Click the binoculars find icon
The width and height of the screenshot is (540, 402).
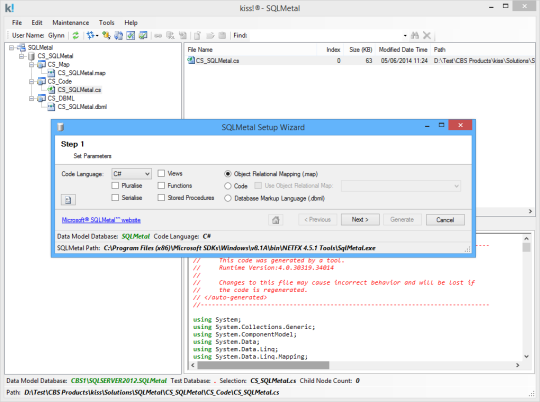(x=415, y=35)
